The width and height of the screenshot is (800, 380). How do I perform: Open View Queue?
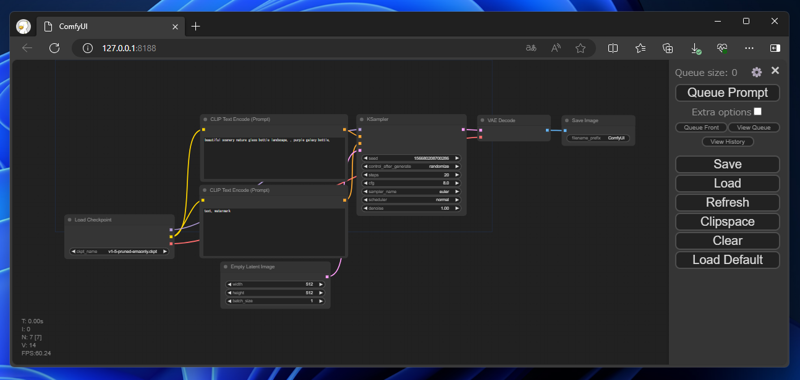coord(754,128)
